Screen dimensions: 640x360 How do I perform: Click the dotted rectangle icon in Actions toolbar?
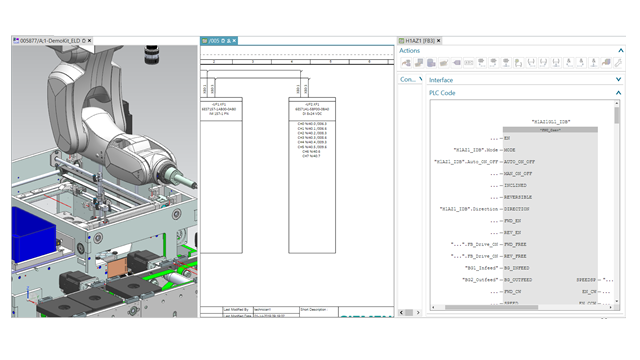coord(469,63)
